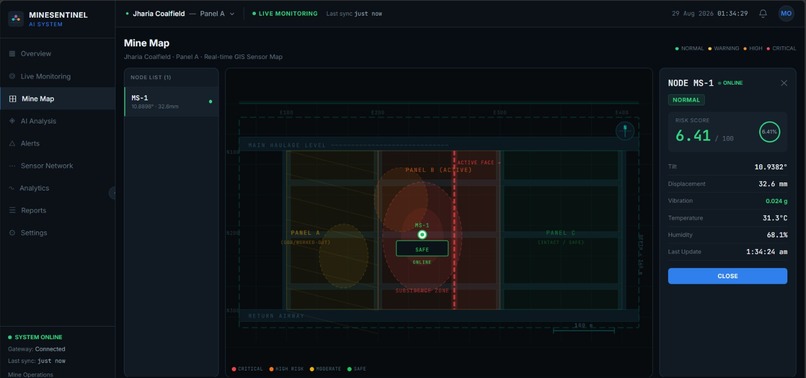The height and width of the screenshot is (378, 806).
Task: Click the Humidity value 68.1%
Action: coord(777,235)
